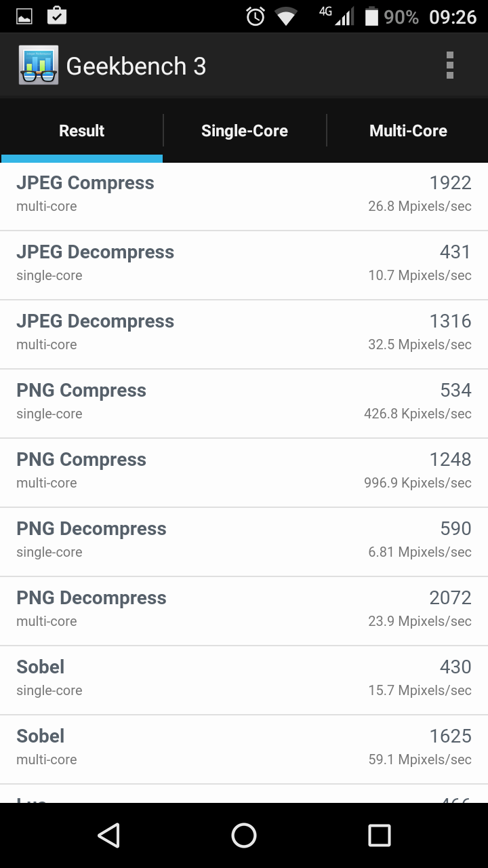The width and height of the screenshot is (488, 868).
Task: Open the three-dot overflow menu
Action: click(449, 66)
